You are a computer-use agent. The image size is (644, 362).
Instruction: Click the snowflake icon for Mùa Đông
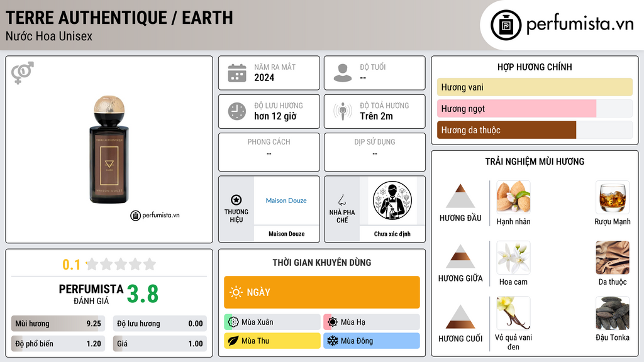coord(333,341)
